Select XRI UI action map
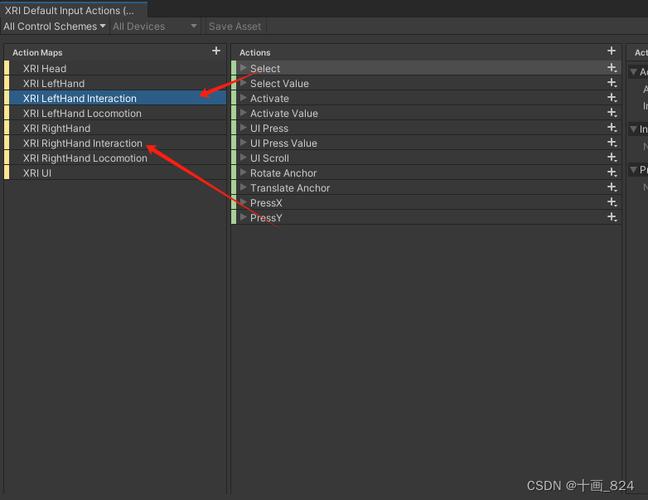The height and width of the screenshot is (500, 648). [x=115, y=172]
